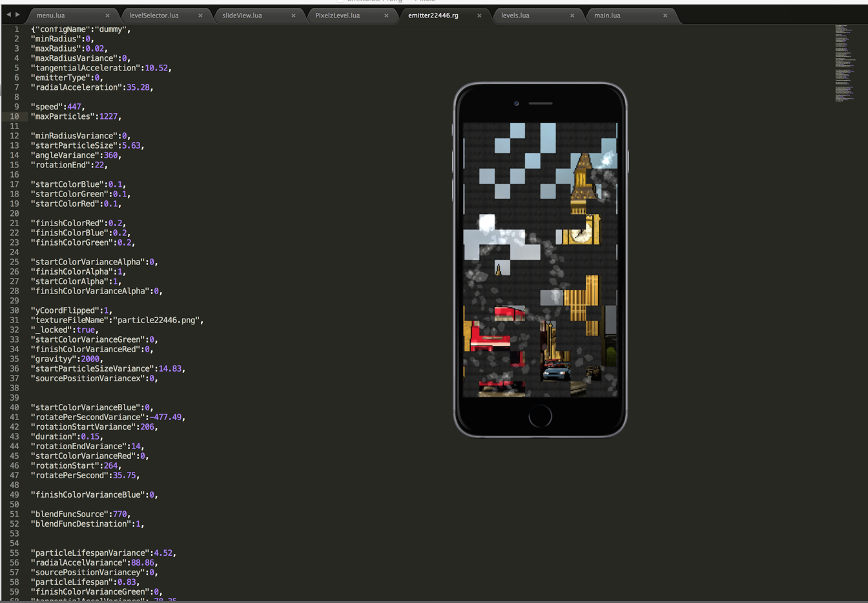Viewport: 868px width, 603px height.
Task: Select the slideView.lua tab
Action: pyautogui.click(x=242, y=16)
